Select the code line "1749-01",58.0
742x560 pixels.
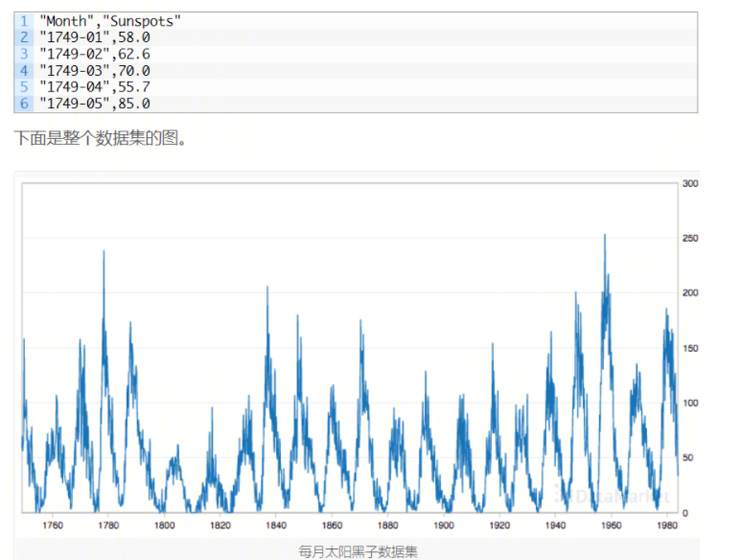[x=95, y=37]
